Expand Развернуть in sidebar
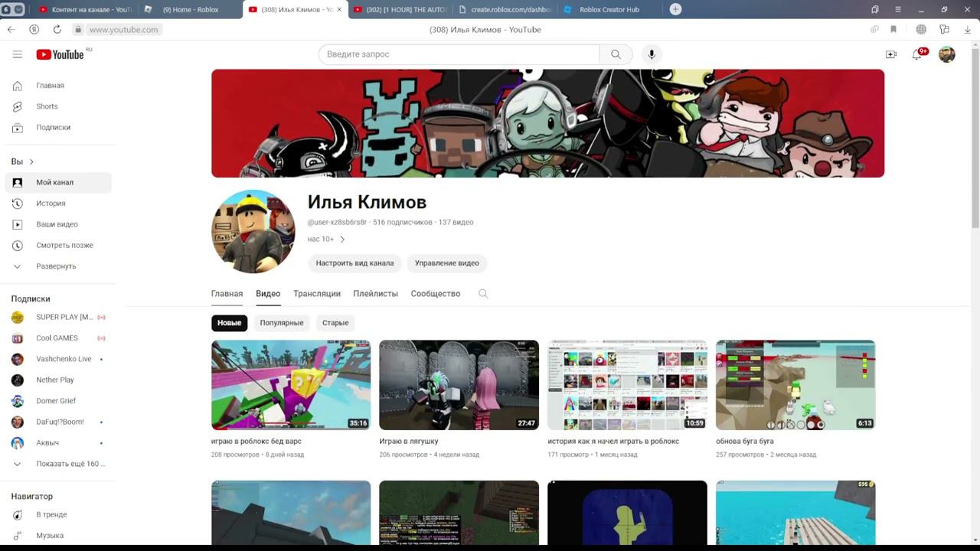Image resolution: width=980 pixels, height=551 pixels. click(x=58, y=266)
